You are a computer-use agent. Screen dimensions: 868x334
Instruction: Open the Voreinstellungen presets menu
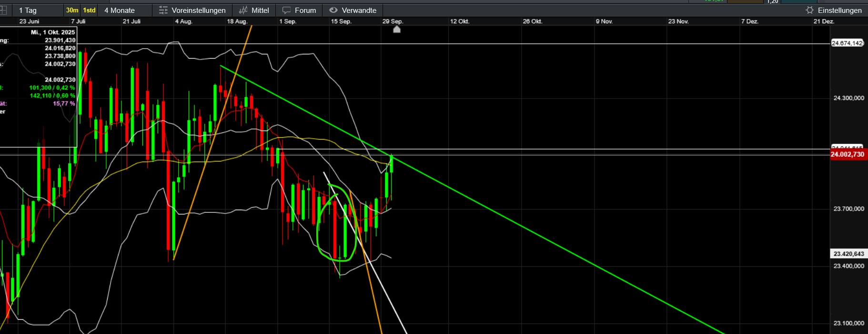[x=192, y=10]
